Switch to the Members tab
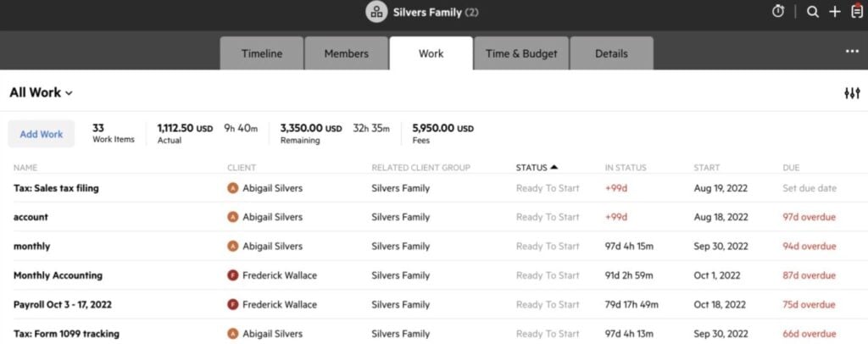 [x=346, y=53]
